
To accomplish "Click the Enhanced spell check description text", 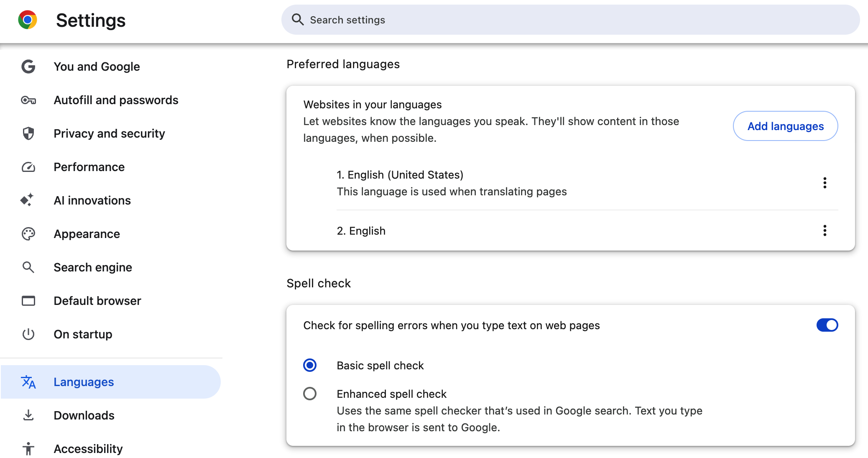I will click(x=519, y=419).
